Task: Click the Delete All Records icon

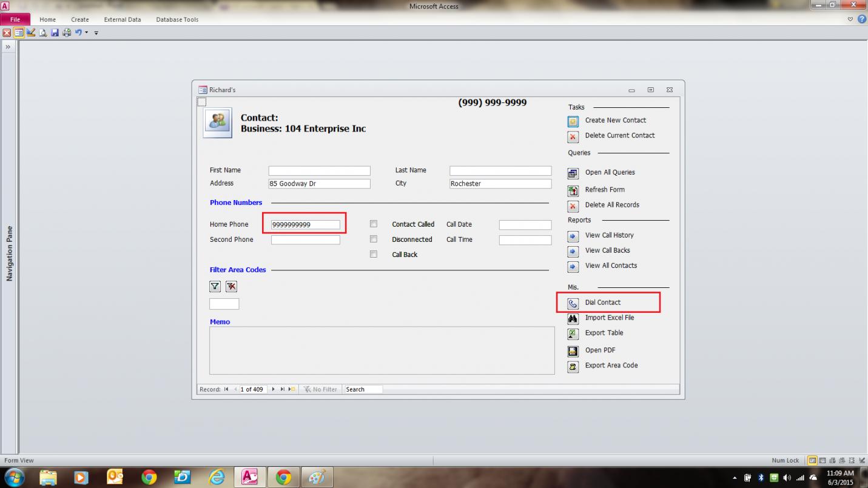Action: (573, 206)
